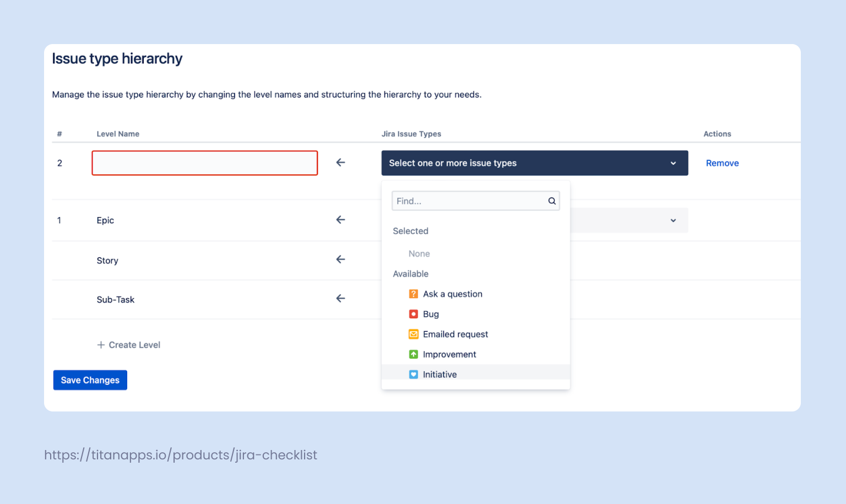Click the left arrow beside the Sub-Task level
This screenshot has width=846, height=504.
click(x=340, y=299)
